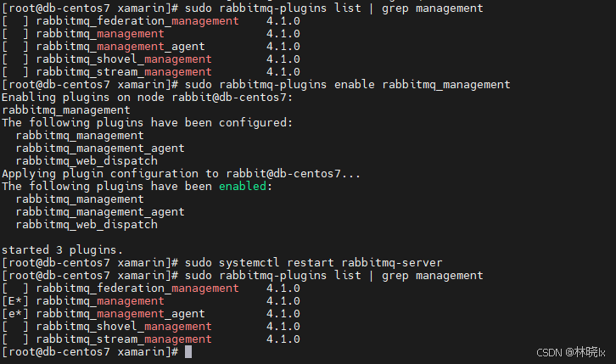Image resolution: width=616 pixels, height=364 pixels.
Task: Click the "Enabling plugins on node" output line
Action: (148, 97)
